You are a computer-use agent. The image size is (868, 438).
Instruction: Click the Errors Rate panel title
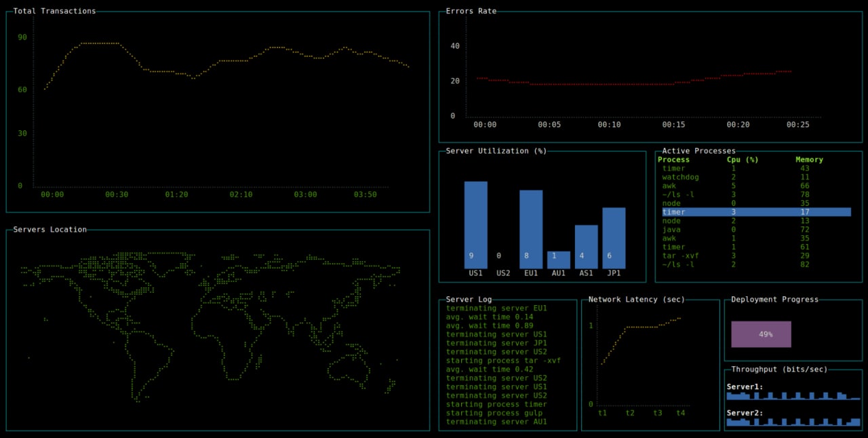[x=471, y=11]
